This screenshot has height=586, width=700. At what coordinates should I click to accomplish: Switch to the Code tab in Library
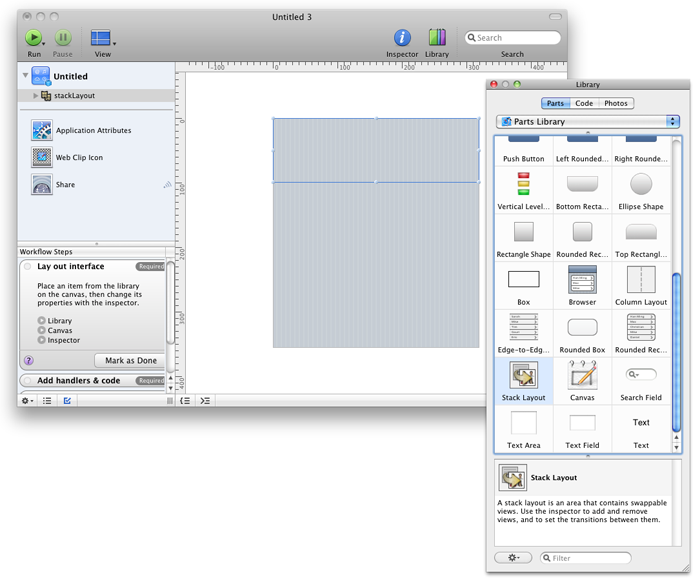(x=584, y=103)
